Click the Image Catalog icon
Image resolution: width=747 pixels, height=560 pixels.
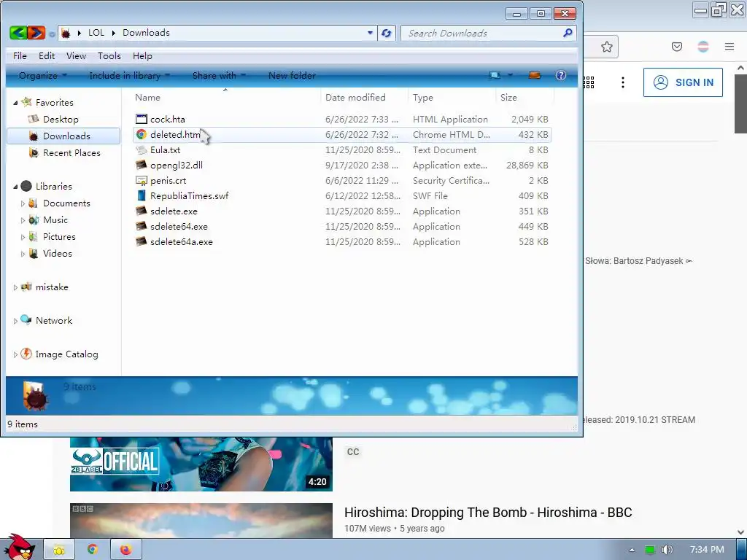coord(26,354)
